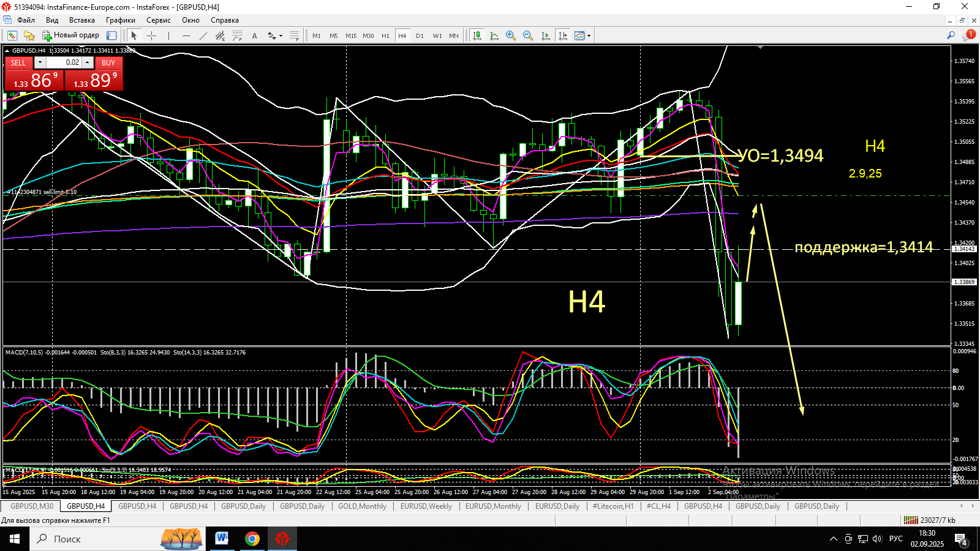Image resolution: width=980 pixels, height=551 pixels.
Task: Toggle M15 timeframe button
Action: 351,36
